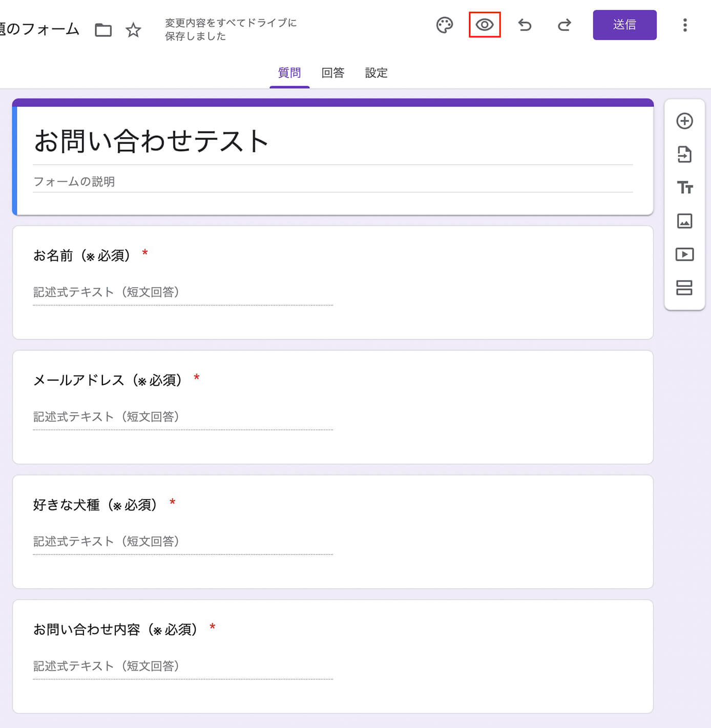This screenshot has height=728, width=711.
Task: Add a video from side toolbar
Action: click(684, 254)
